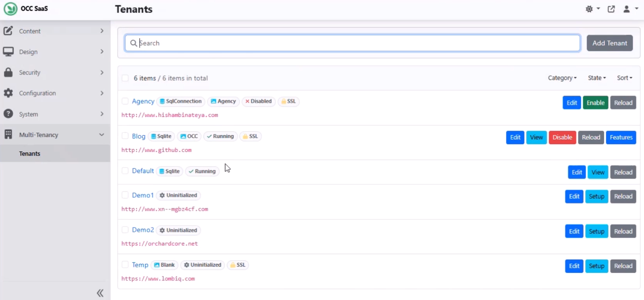
Task: Click in the tenant Search field
Action: pos(353,43)
